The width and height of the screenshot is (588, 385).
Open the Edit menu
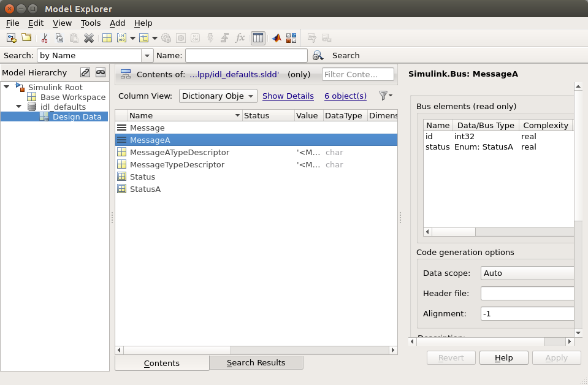click(x=36, y=23)
